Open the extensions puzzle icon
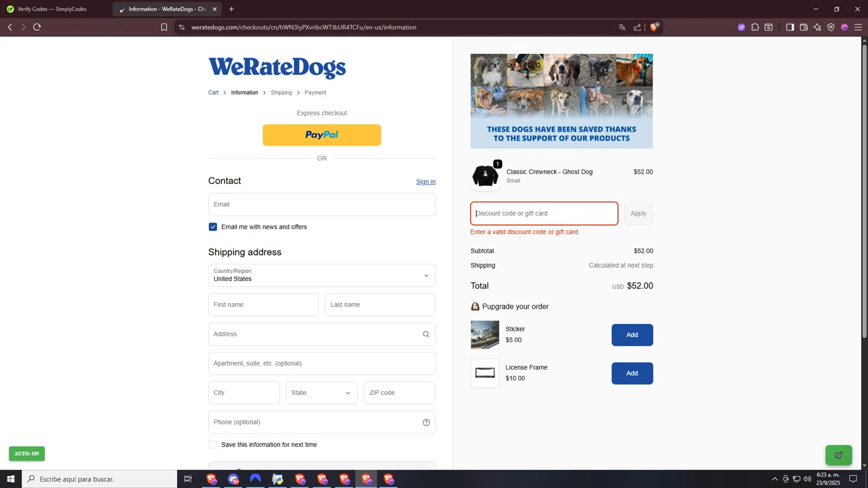Viewport: 868px width, 488px height. click(755, 27)
